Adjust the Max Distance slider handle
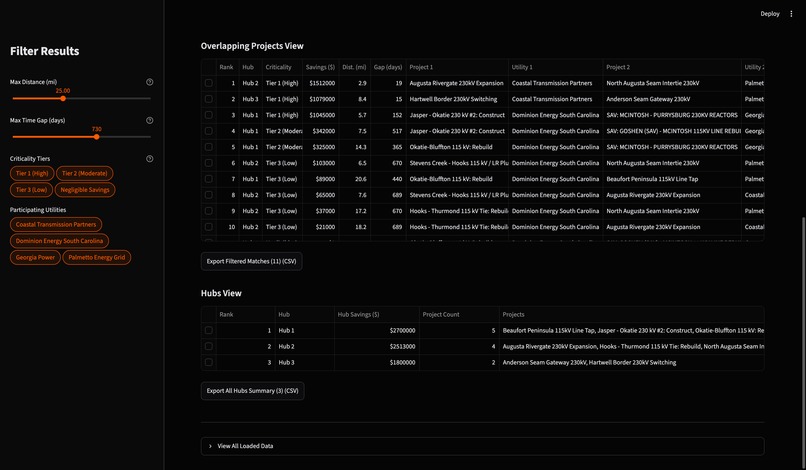The width and height of the screenshot is (806, 470). pyautogui.click(x=63, y=98)
